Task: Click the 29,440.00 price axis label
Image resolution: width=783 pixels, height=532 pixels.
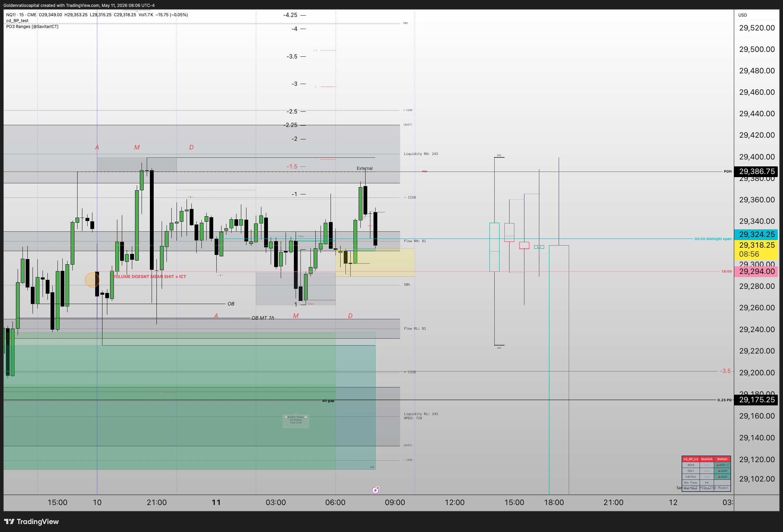Action: click(757, 114)
